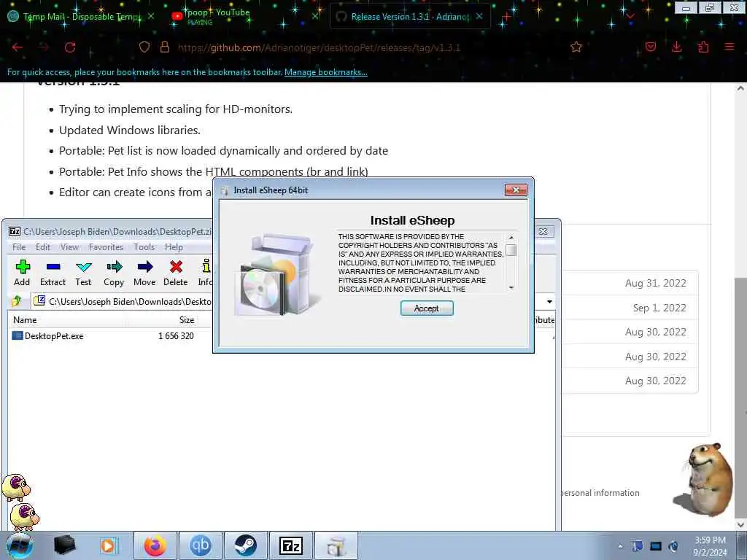
Task: Click 7-Zip Copy toolbar icon
Action: coord(114,273)
